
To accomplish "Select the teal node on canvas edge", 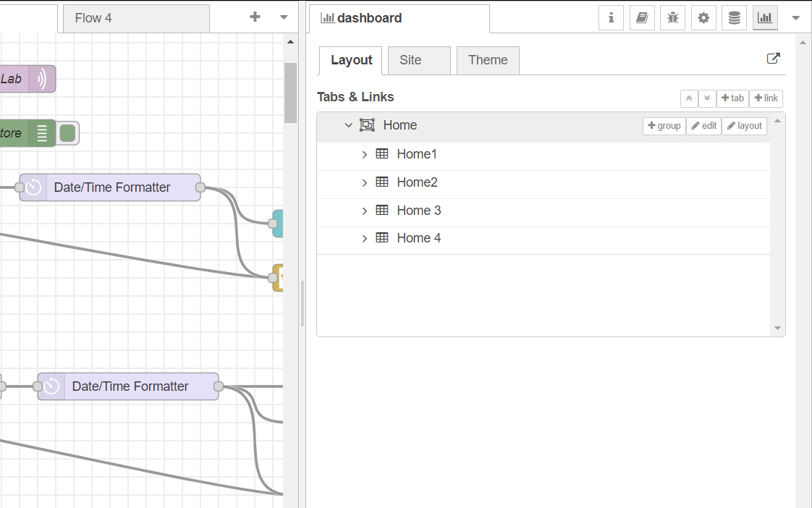I will [278, 224].
